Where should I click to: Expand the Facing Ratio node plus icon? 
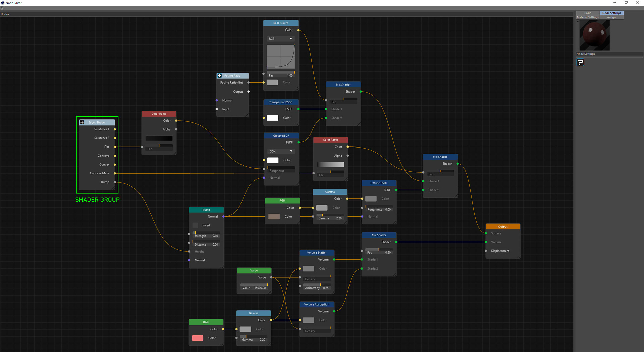(219, 76)
